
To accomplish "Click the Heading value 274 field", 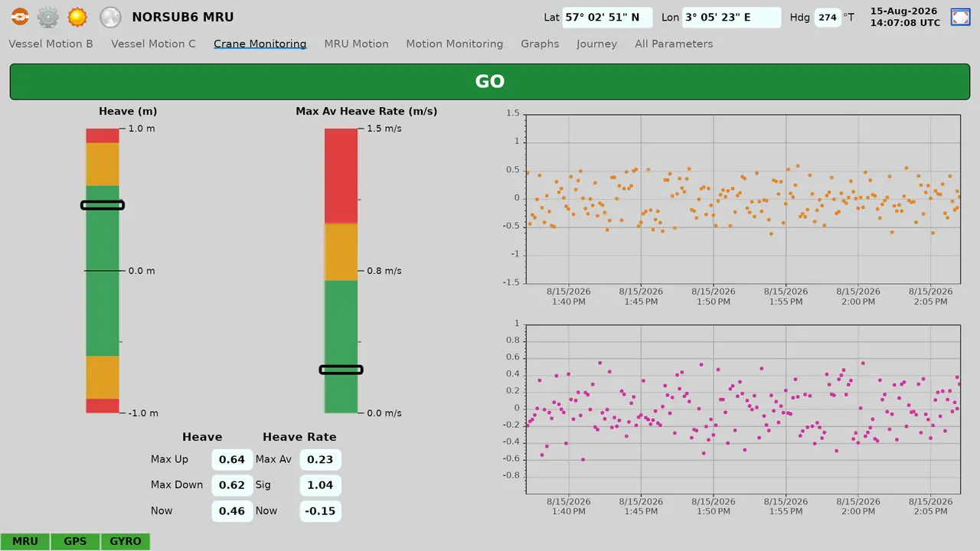I will (827, 17).
